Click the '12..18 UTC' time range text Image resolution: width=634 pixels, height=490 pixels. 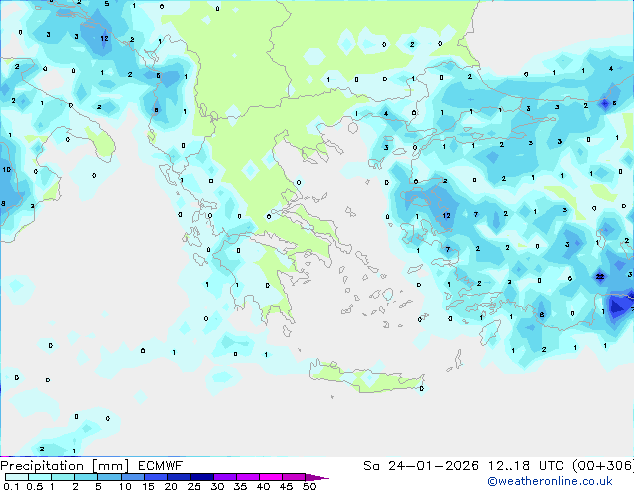(x=525, y=466)
